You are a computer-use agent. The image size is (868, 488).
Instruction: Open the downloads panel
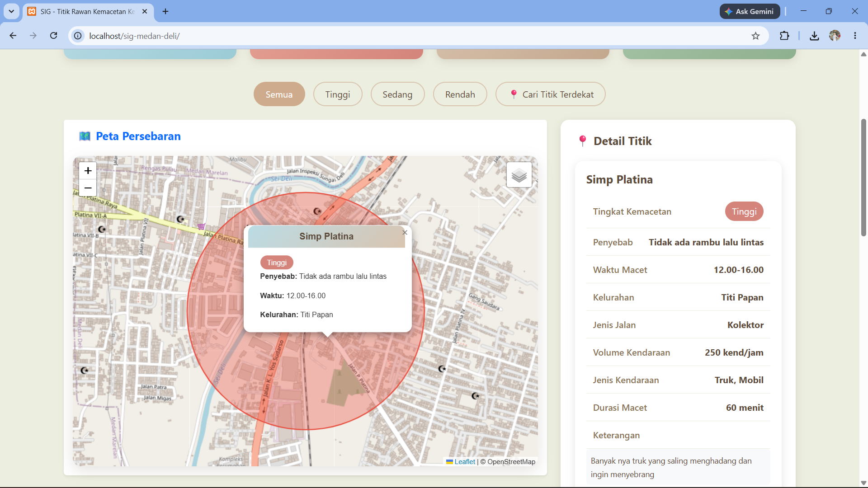coord(814,36)
